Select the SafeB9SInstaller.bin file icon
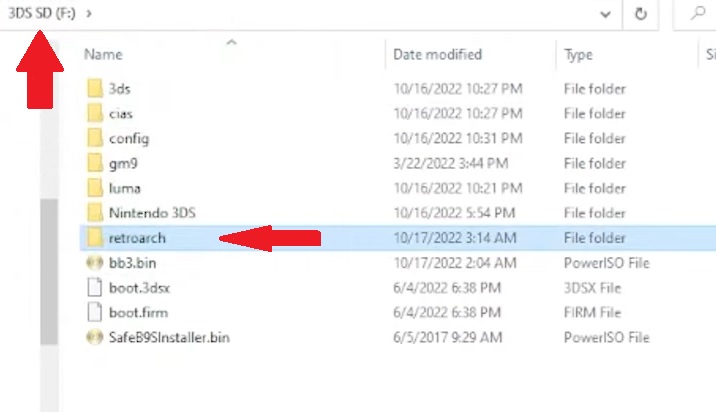 pos(95,337)
